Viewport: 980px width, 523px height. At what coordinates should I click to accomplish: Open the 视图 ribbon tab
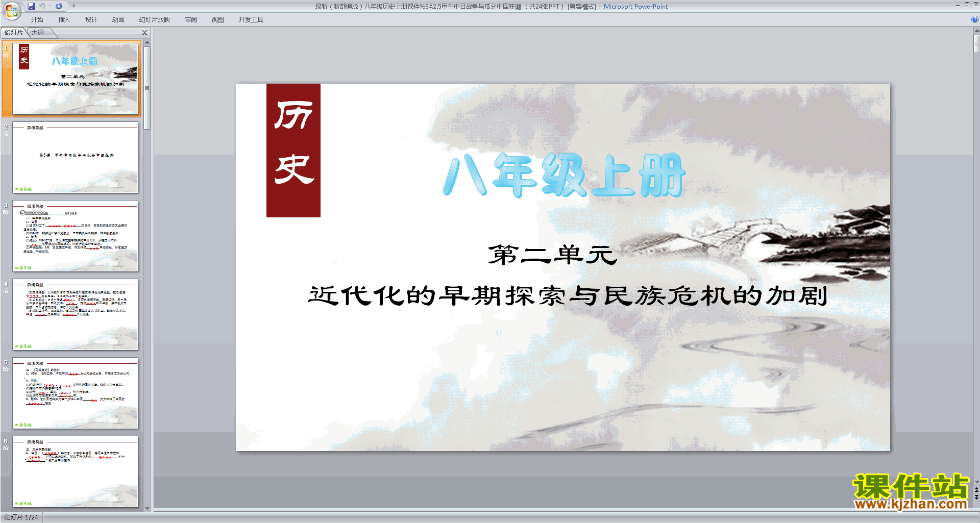point(217,19)
